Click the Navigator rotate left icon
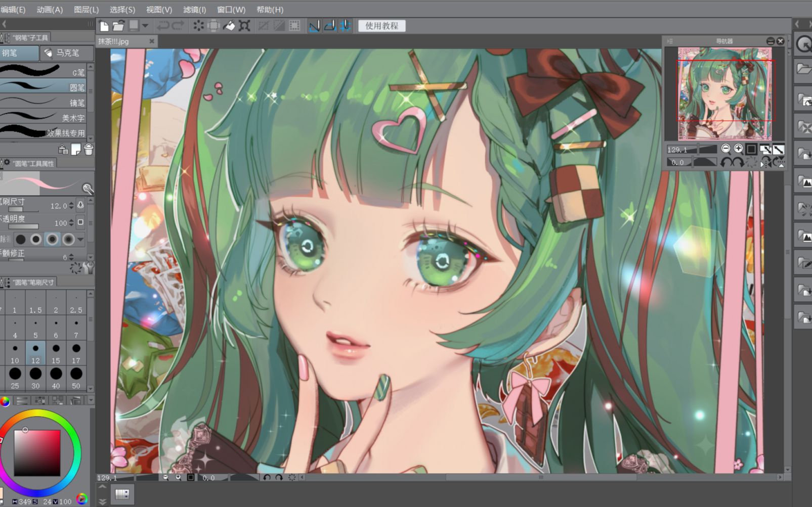Image resolution: width=812 pixels, height=507 pixels. coord(726,162)
